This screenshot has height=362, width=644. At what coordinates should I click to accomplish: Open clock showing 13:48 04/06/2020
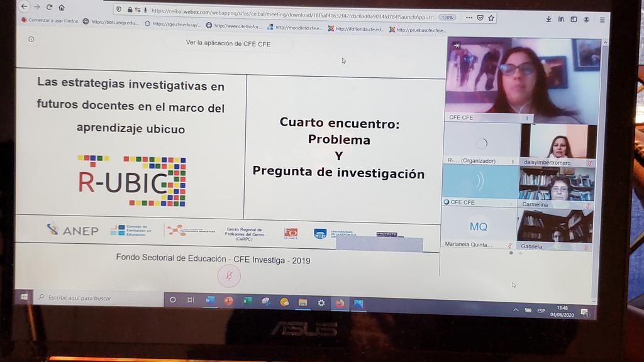tap(562, 312)
